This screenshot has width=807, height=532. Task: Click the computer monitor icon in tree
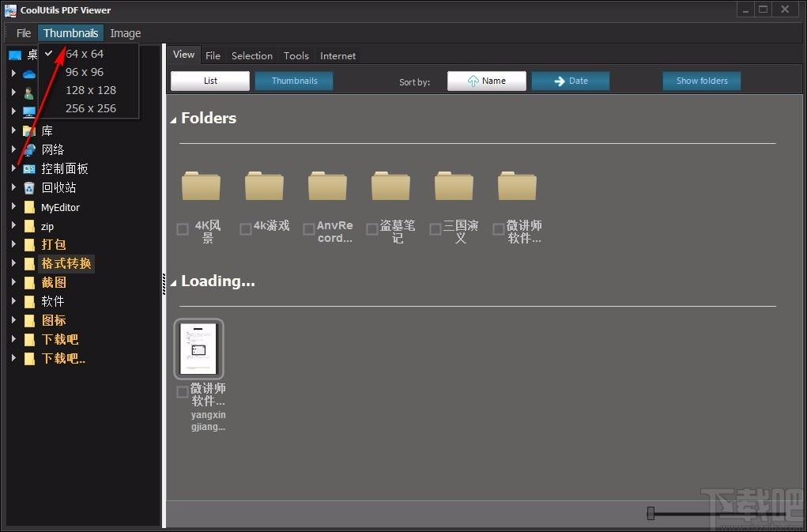click(29, 112)
